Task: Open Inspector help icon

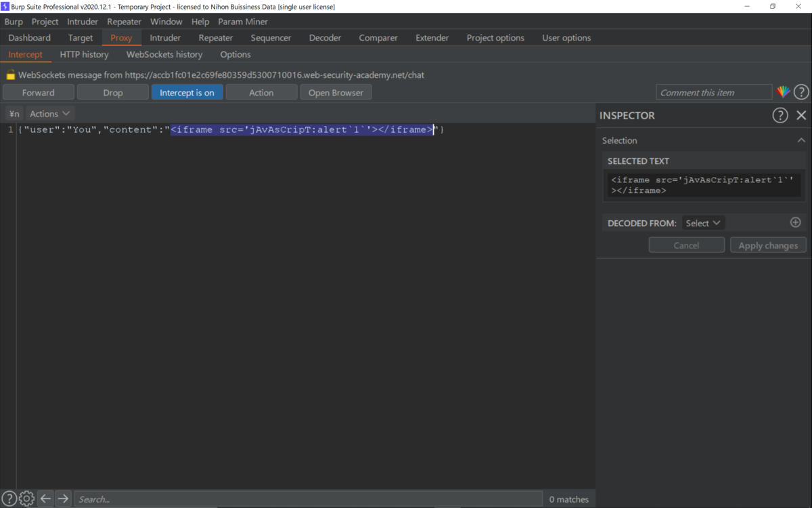Action: pos(780,115)
